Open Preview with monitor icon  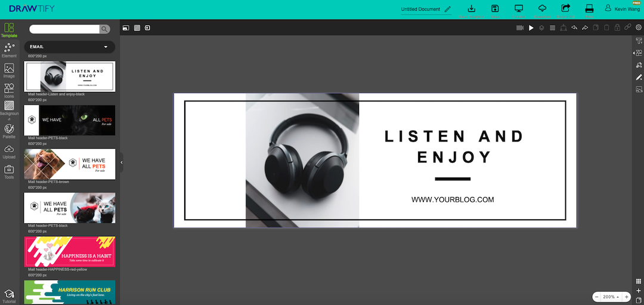(519, 11)
